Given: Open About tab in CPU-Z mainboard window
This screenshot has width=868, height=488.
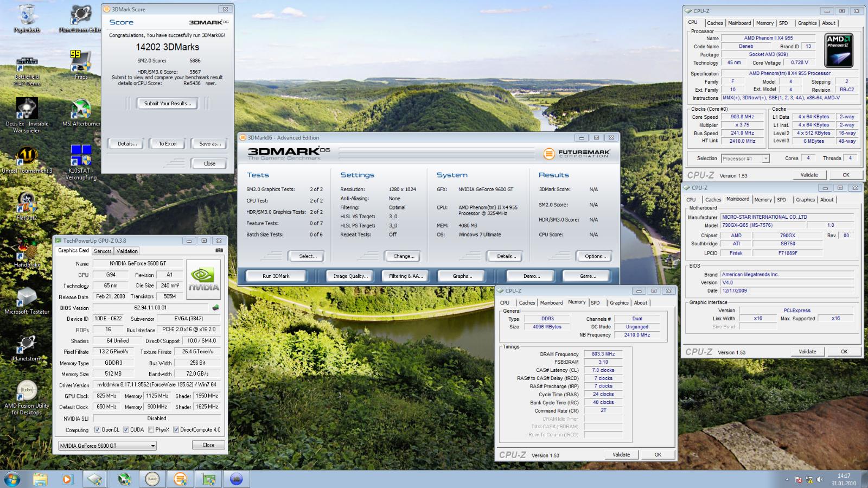Looking at the screenshot, I should click(827, 200).
